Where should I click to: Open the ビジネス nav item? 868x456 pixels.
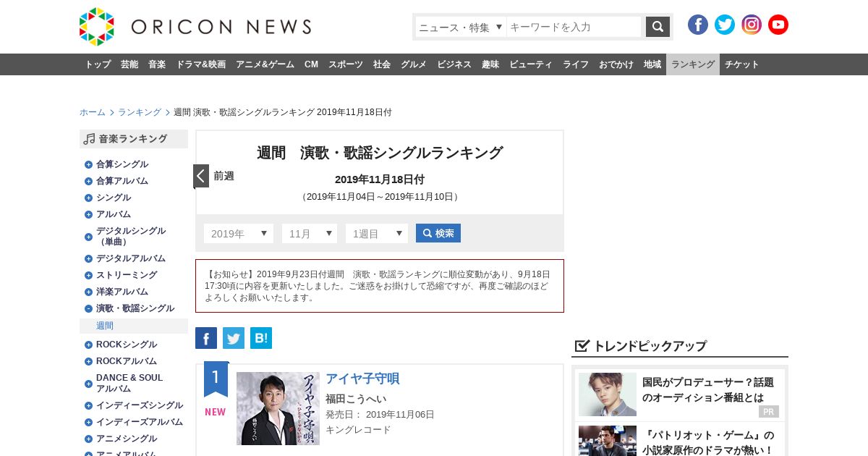click(454, 64)
